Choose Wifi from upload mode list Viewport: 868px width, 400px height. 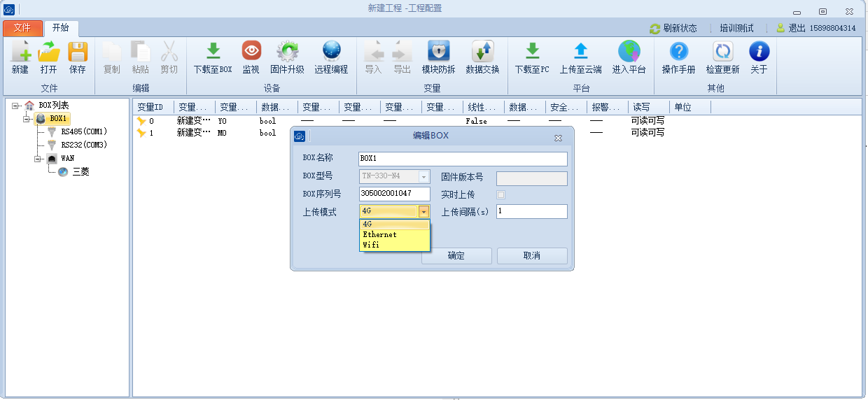pos(394,245)
